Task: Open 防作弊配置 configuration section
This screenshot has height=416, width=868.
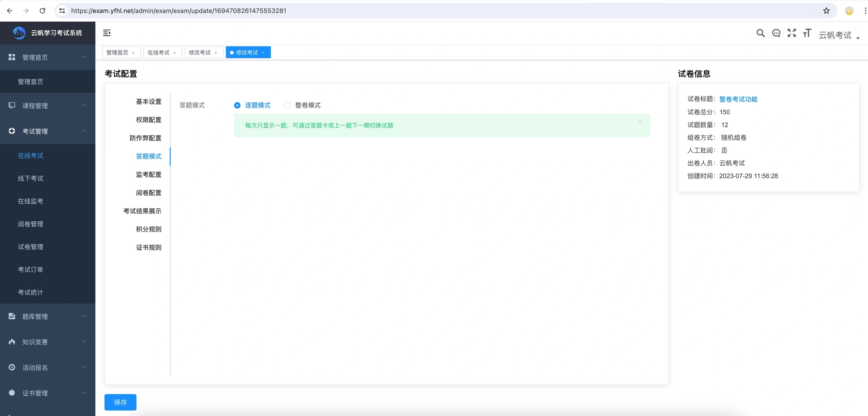Action: (146, 138)
